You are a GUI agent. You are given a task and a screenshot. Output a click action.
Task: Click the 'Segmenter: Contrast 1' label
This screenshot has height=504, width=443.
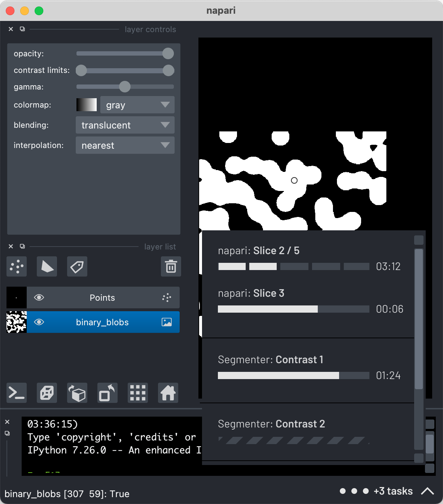pyautogui.click(x=271, y=360)
